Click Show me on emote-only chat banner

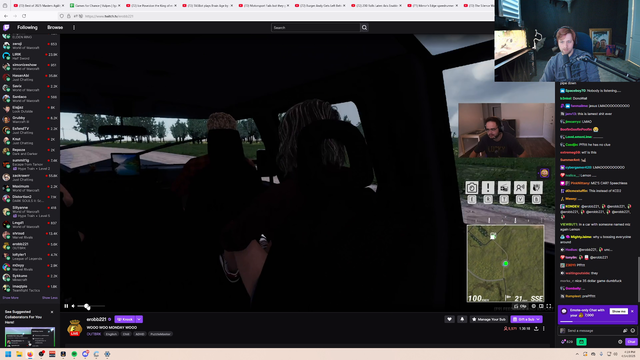[x=618, y=311]
